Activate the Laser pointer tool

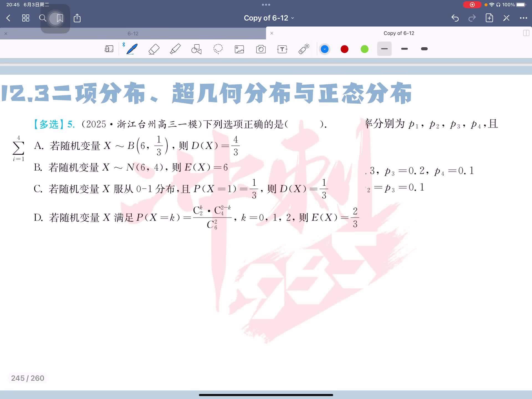(x=304, y=49)
